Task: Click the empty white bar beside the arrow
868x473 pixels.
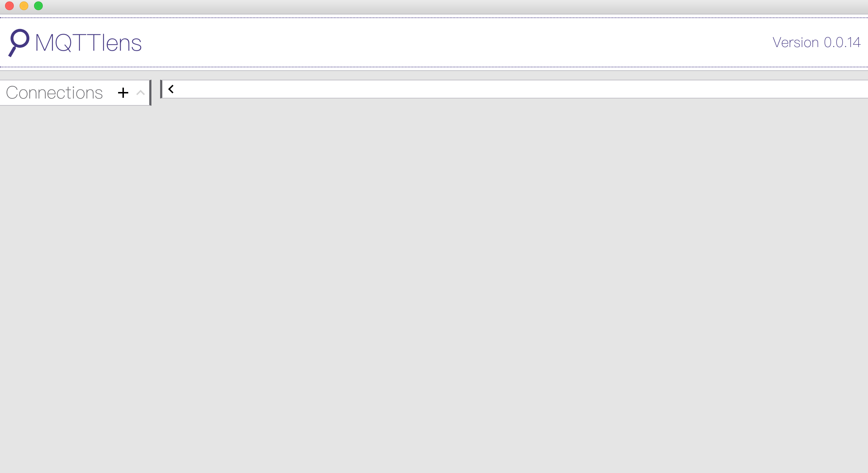Action: (x=522, y=89)
